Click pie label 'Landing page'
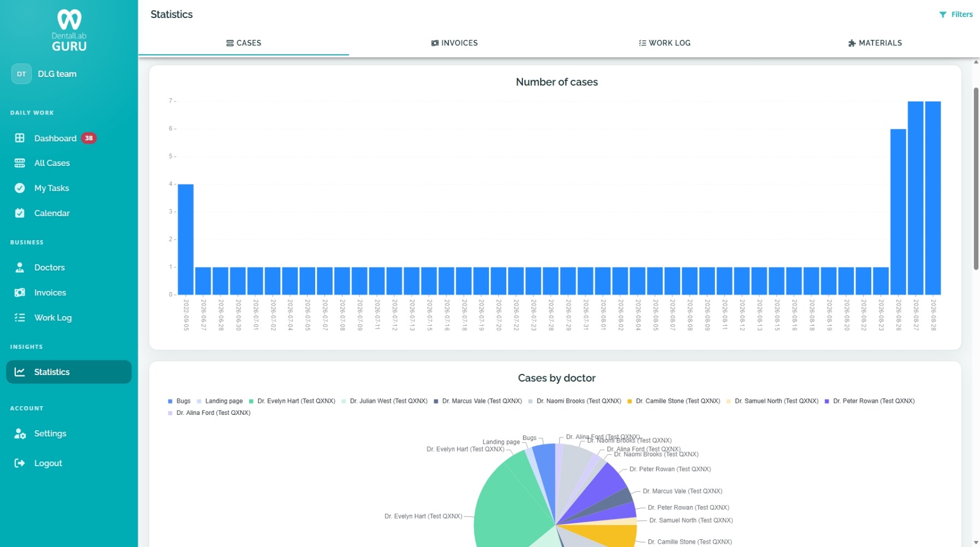The image size is (980, 547). click(501, 442)
